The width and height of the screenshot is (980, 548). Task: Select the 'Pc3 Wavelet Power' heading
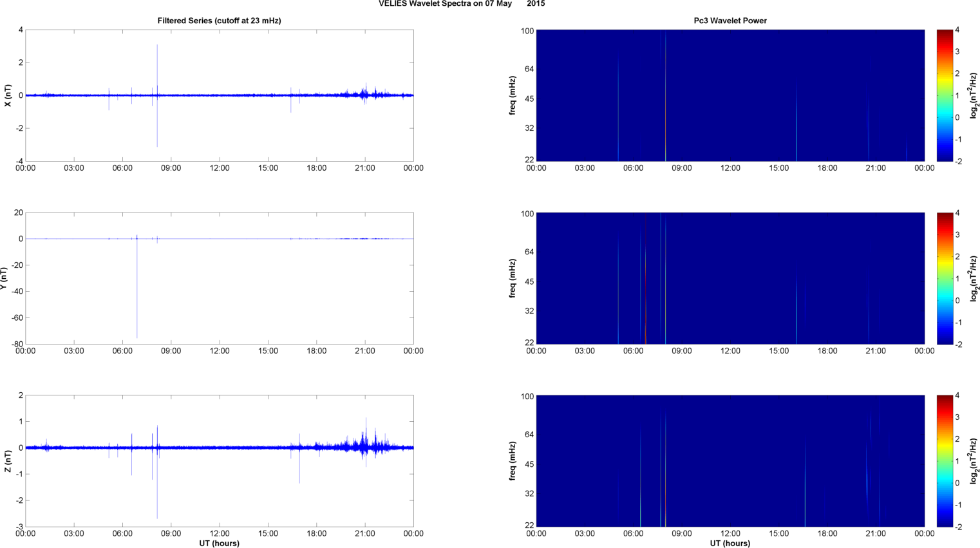point(730,21)
